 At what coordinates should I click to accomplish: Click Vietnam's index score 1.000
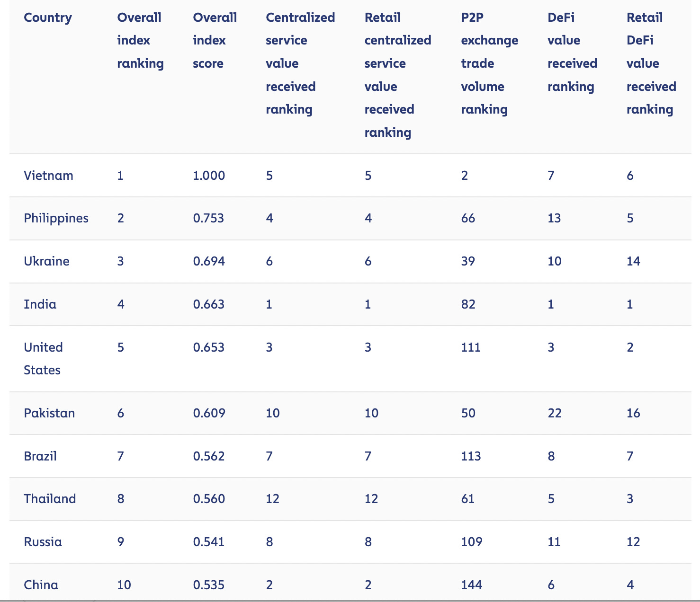pos(209,176)
